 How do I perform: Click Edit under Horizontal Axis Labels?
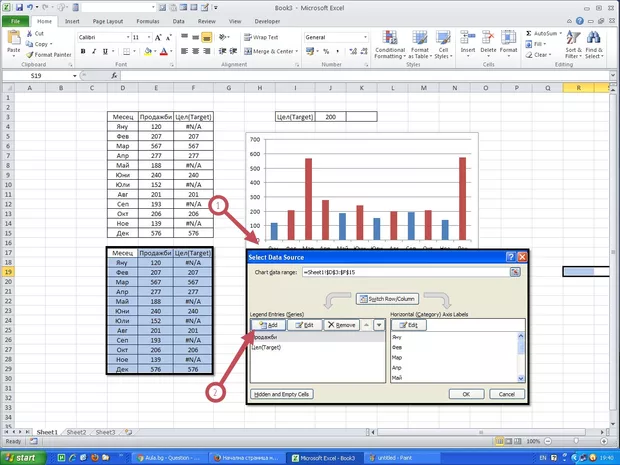(409, 325)
